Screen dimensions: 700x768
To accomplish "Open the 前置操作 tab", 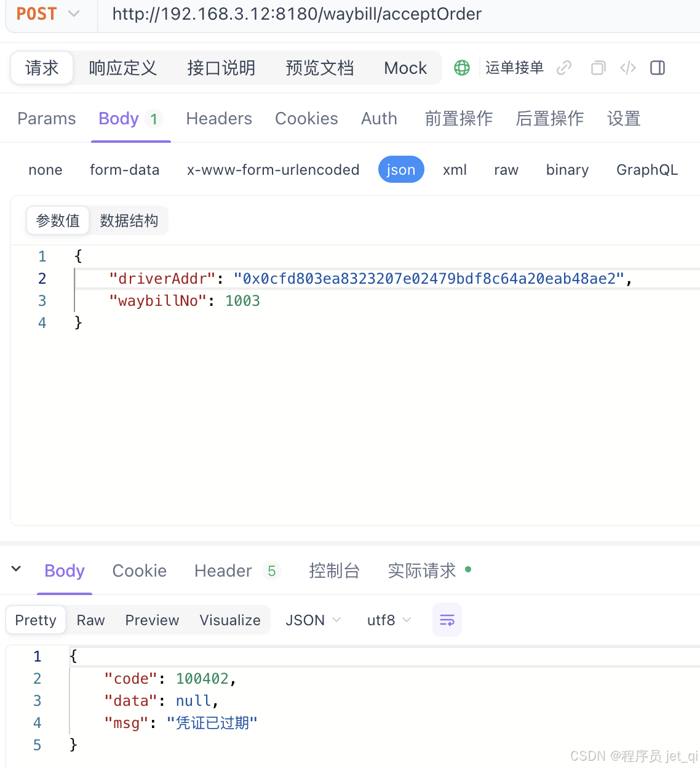I will click(459, 118).
